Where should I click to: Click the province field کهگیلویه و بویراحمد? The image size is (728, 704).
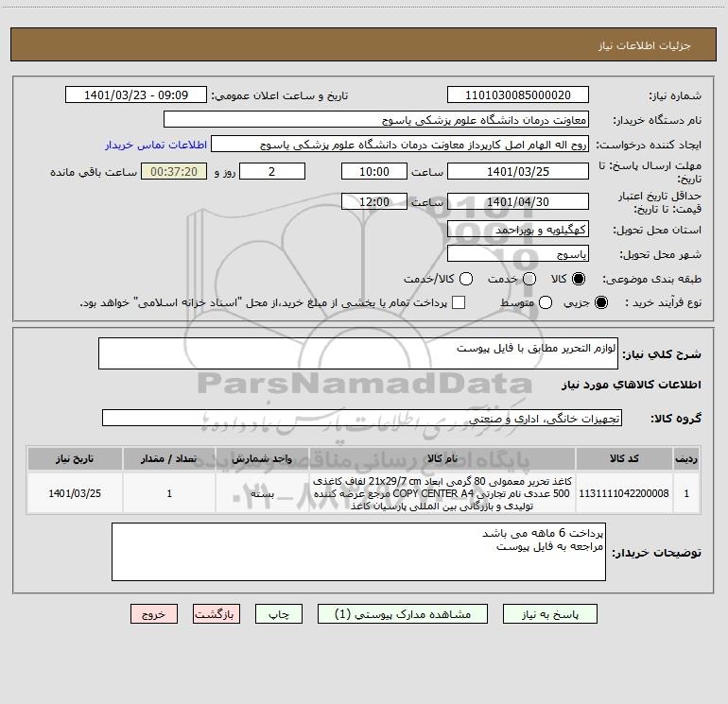tap(518, 230)
